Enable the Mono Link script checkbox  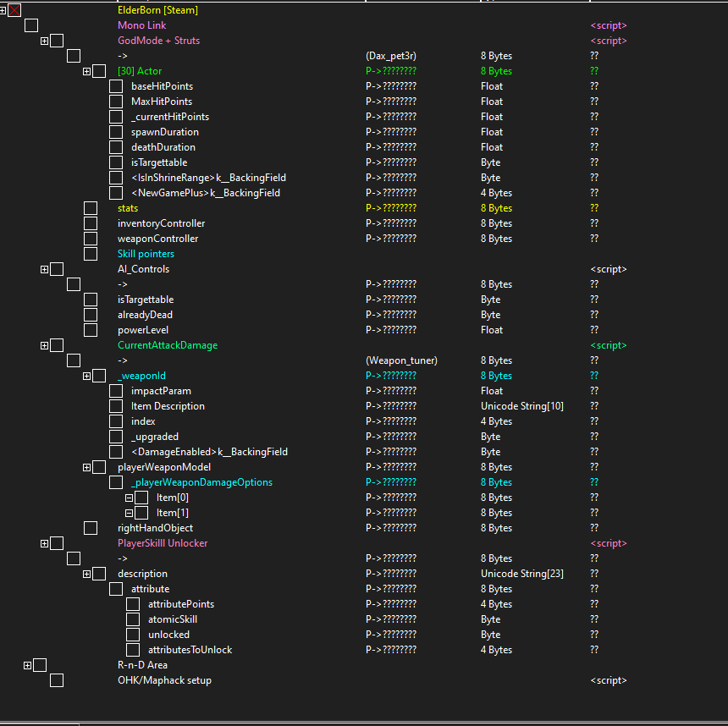click(x=31, y=25)
